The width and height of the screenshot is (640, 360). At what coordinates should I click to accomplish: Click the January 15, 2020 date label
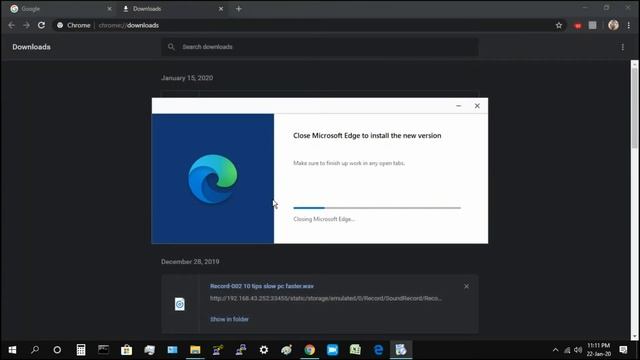click(187, 78)
